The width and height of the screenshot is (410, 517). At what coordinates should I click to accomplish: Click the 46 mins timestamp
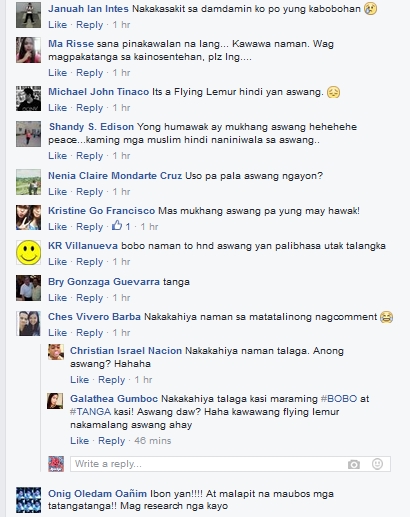click(x=153, y=441)
